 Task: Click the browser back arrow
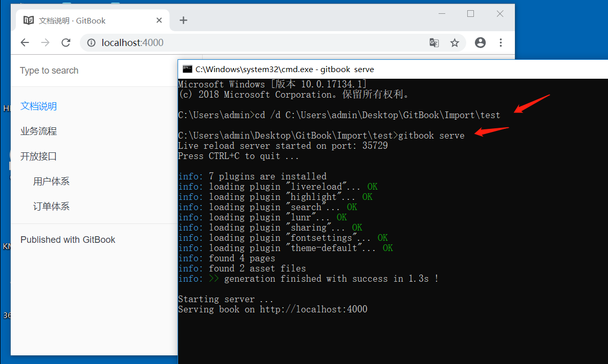coord(25,42)
